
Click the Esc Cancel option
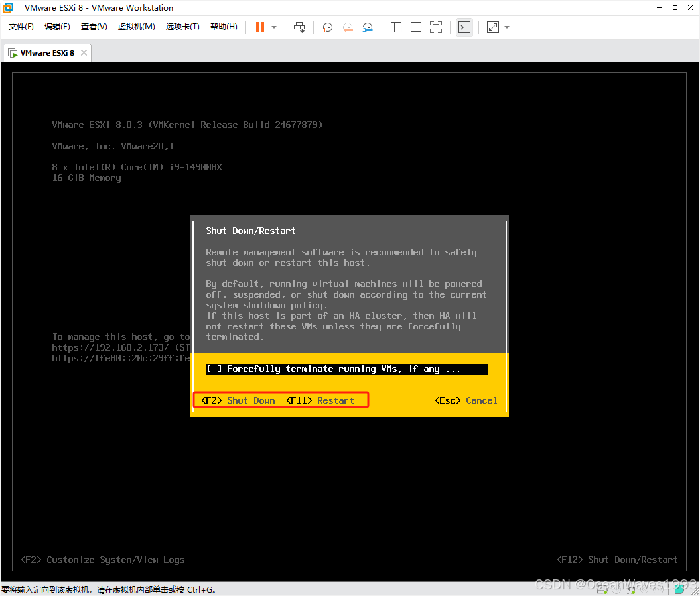(466, 400)
